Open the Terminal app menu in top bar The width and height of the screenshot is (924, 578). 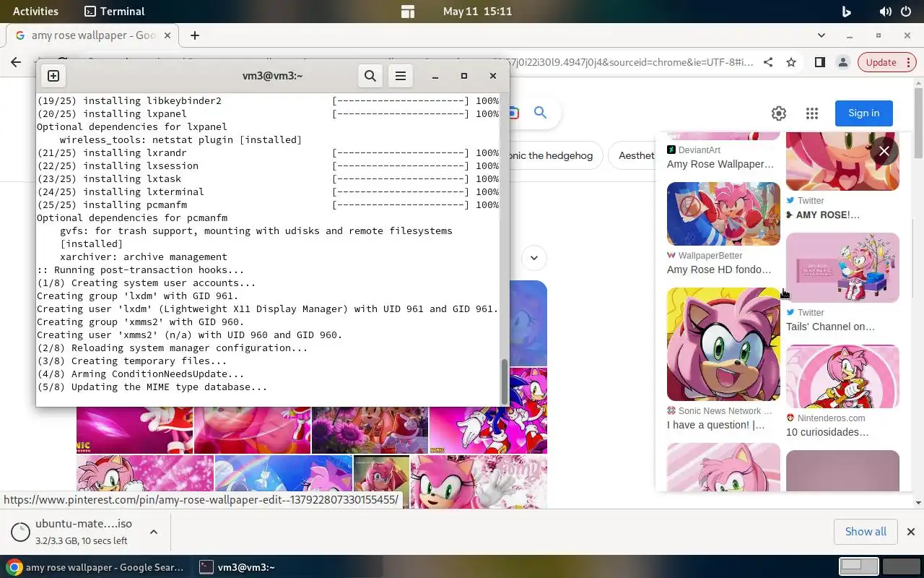point(114,11)
